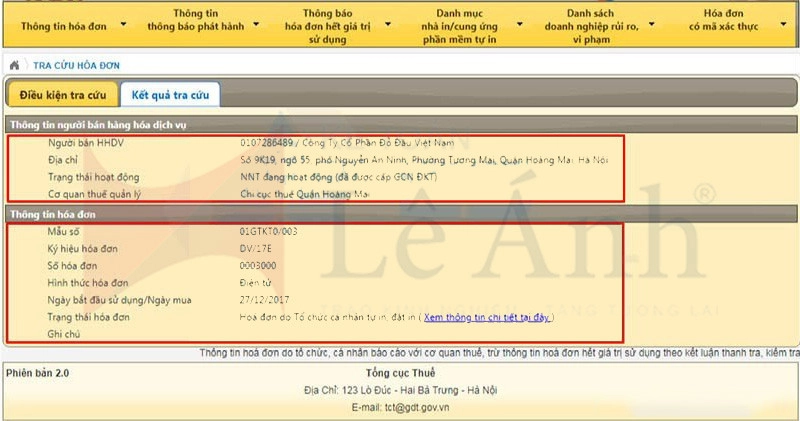Image resolution: width=800 pixels, height=421 pixels.
Task: Follow the Xem thông tin chi tiết tại đây link
Action: point(487,317)
